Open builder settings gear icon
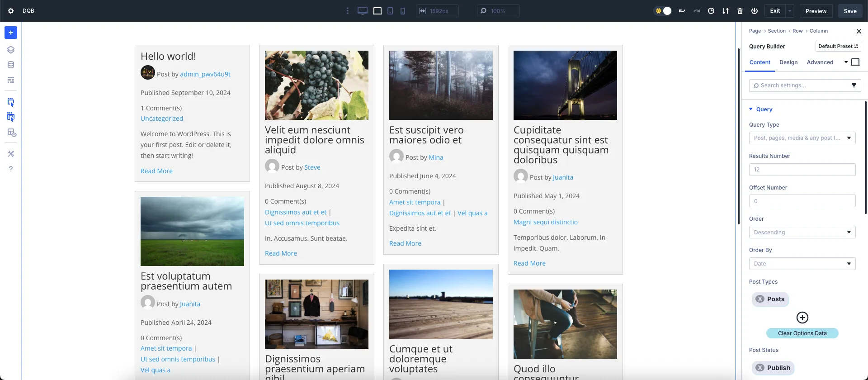 pyautogui.click(x=11, y=11)
